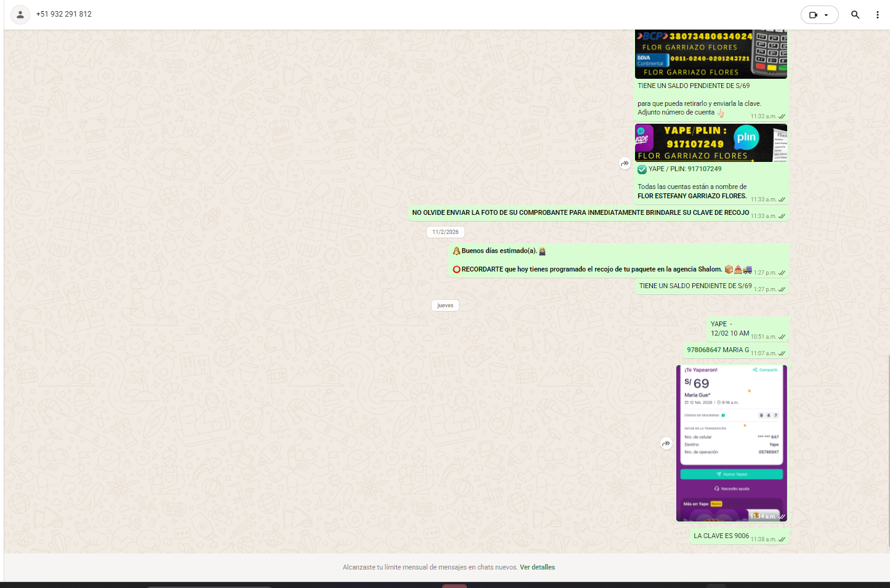
Task: Click the 11/2/2026 date separator
Action: [445, 232]
